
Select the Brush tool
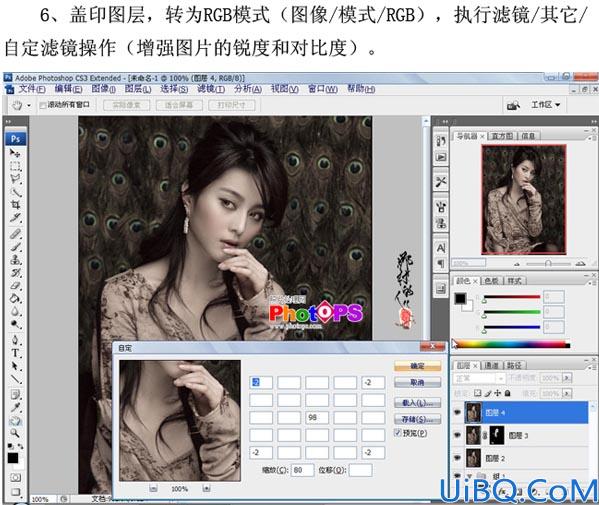15,247
